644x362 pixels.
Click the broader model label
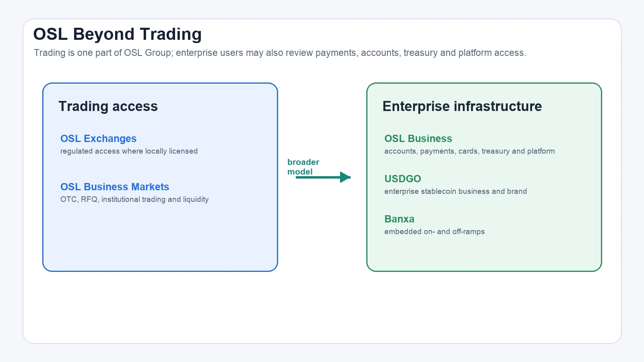[x=303, y=167]
